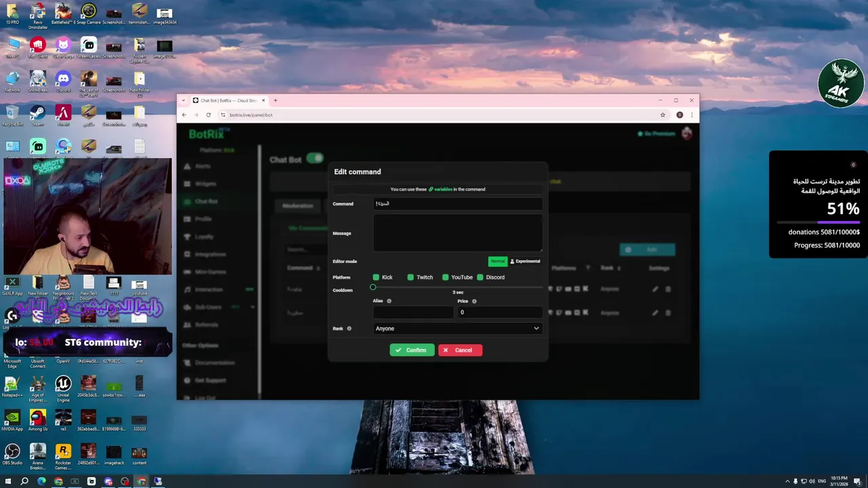Go back in Chrome

184,115
